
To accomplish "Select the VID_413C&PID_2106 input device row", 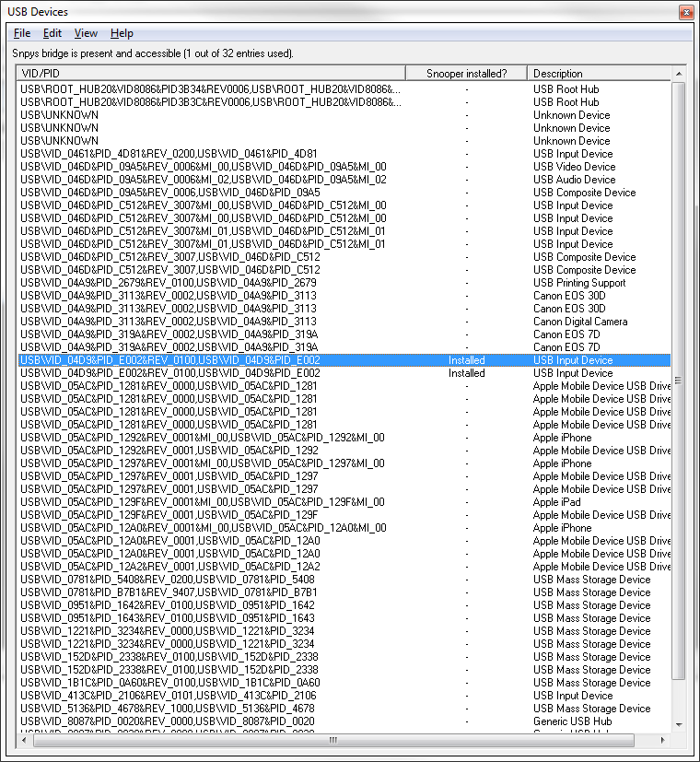I will [344, 696].
